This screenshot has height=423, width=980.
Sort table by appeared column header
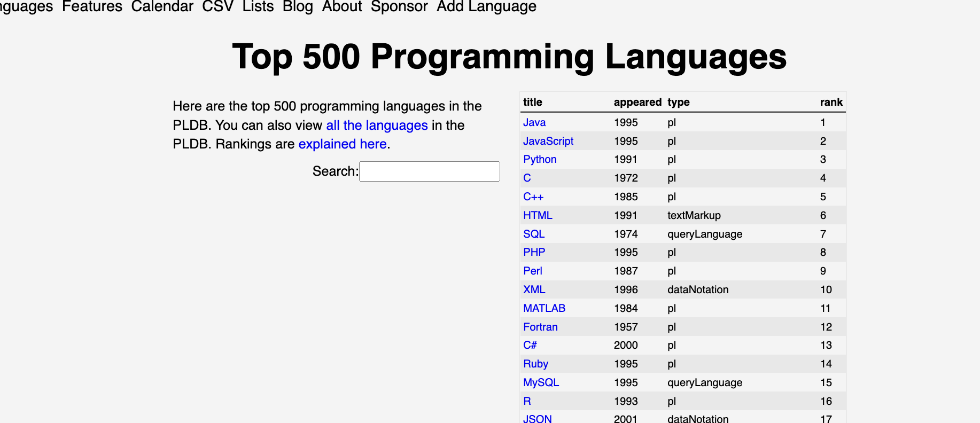click(x=637, y=102)
